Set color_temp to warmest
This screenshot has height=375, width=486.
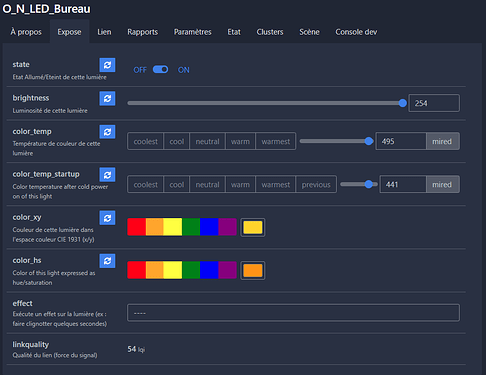pos(276,141)
